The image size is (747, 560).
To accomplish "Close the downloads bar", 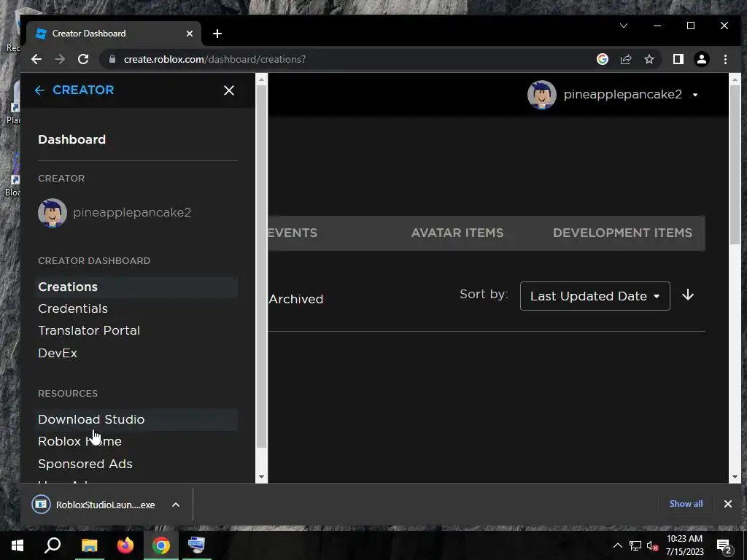I will (727, 504).
